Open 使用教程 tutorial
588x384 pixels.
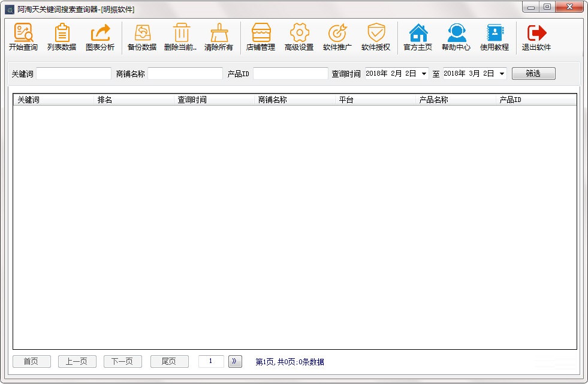click(494, 37)
